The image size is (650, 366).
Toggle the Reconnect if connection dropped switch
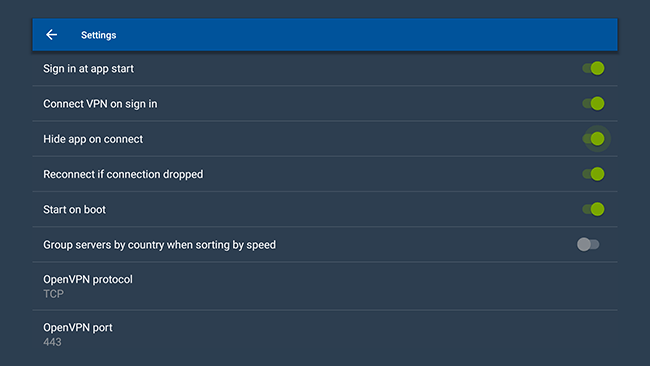[x=593, y=174]
